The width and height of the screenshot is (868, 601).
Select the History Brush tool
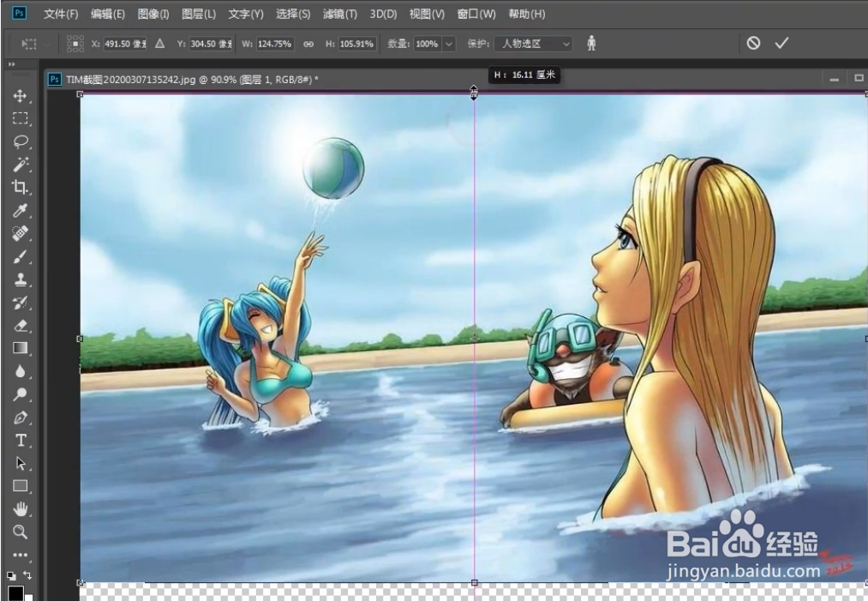[20, 303]
